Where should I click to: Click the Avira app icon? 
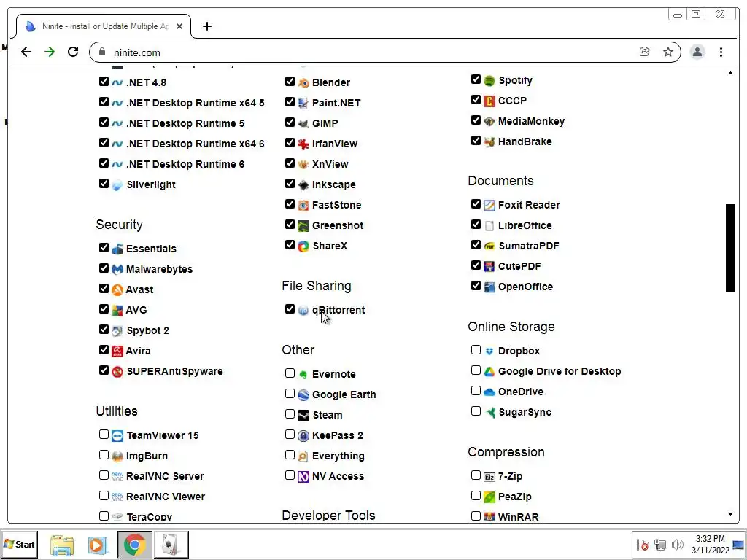tap(117, 351)
